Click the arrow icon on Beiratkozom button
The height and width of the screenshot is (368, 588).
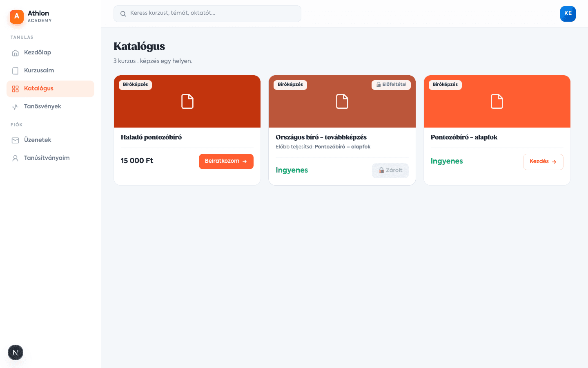click(x=245, y=162)
